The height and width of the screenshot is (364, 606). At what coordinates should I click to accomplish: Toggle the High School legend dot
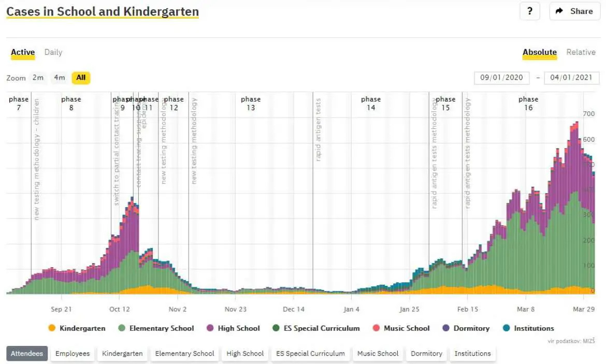click(210, 328)
